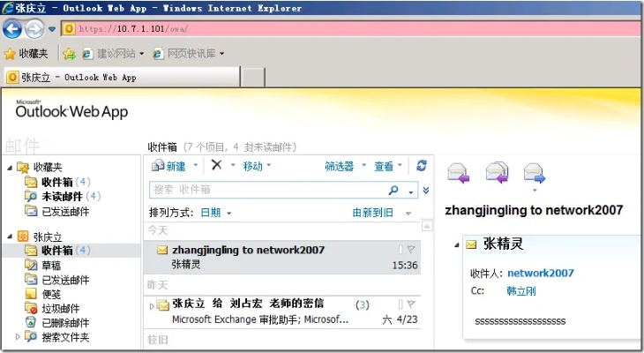Image resolution: width=644 pixels, height=353 pixels.
Task: Expand the 张庆立 给 刘占宏 conversation
Action: [152, 306]
